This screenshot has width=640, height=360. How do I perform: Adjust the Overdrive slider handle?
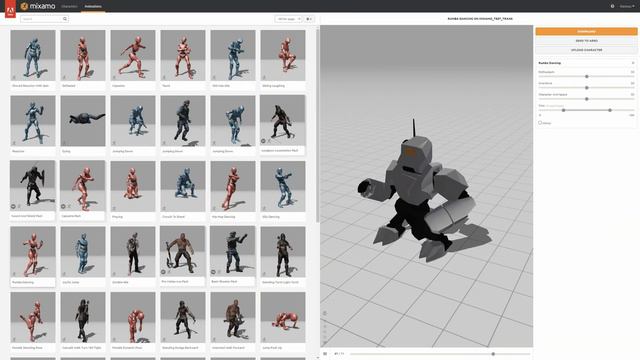pos(587,88)
